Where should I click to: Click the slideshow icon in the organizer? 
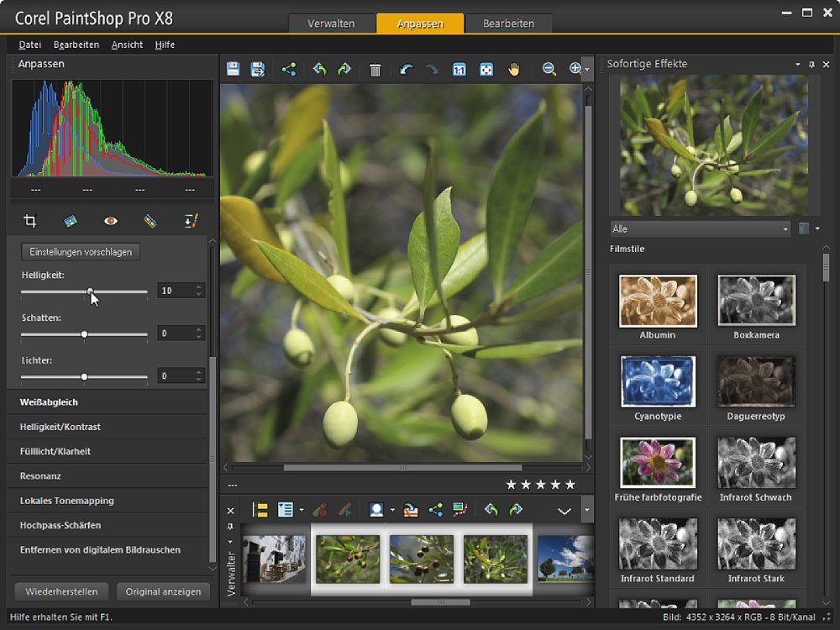click(459, 510)
